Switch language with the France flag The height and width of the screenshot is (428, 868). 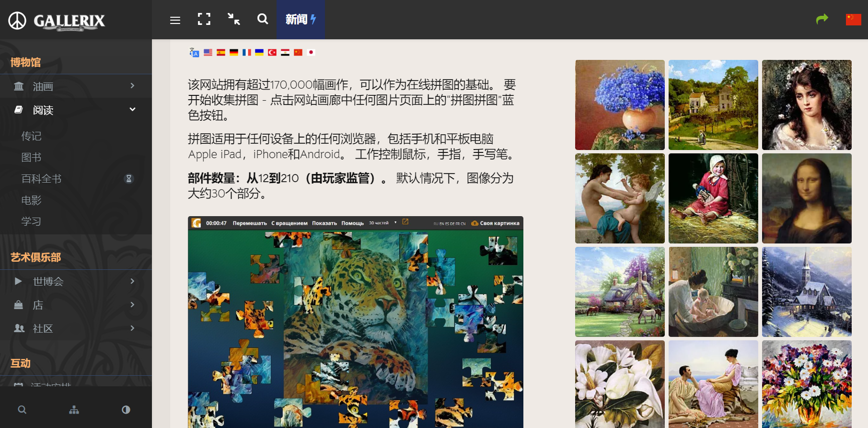(247, 52)
